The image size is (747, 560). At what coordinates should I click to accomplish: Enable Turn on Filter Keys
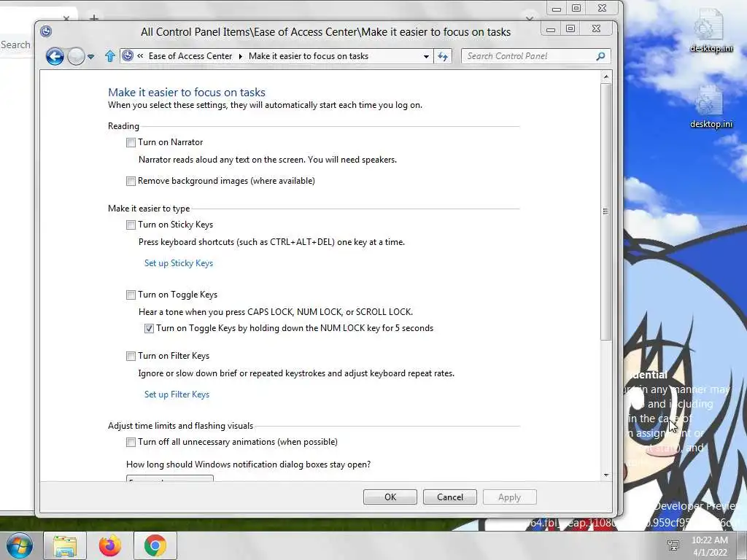pos(131,356)
